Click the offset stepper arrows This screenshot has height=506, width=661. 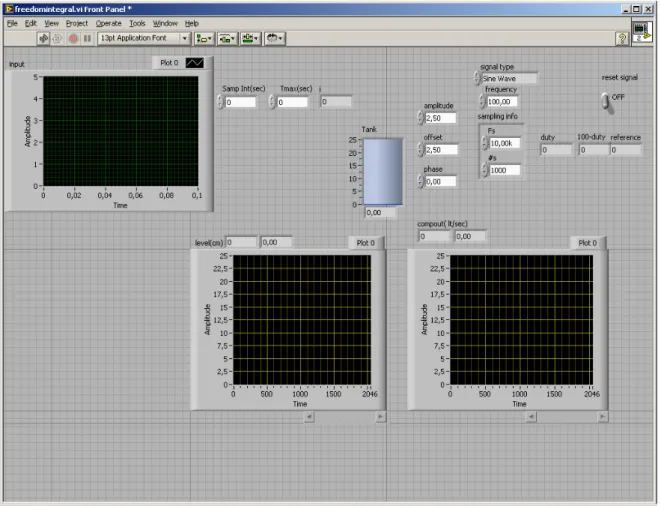[x=420, y=150]
